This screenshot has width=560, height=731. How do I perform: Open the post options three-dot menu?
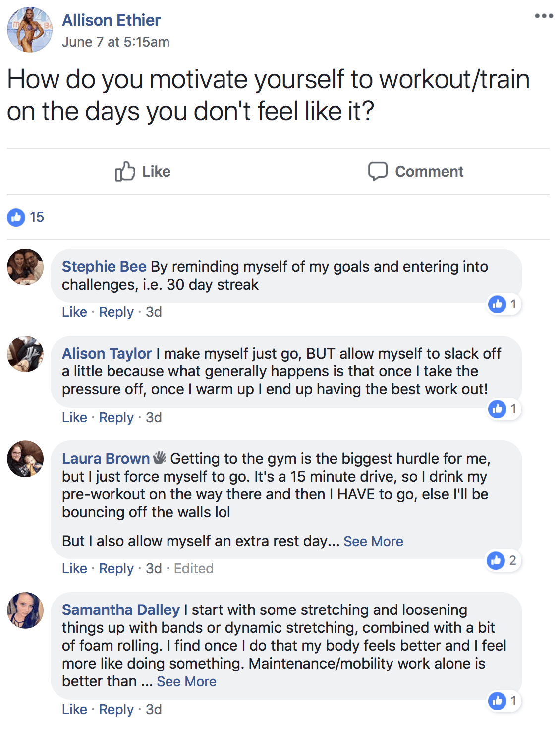click(x=544, y=16)
